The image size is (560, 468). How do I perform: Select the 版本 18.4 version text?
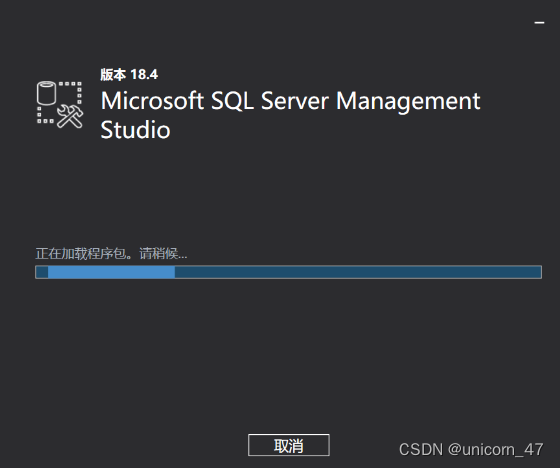point(129,75)
